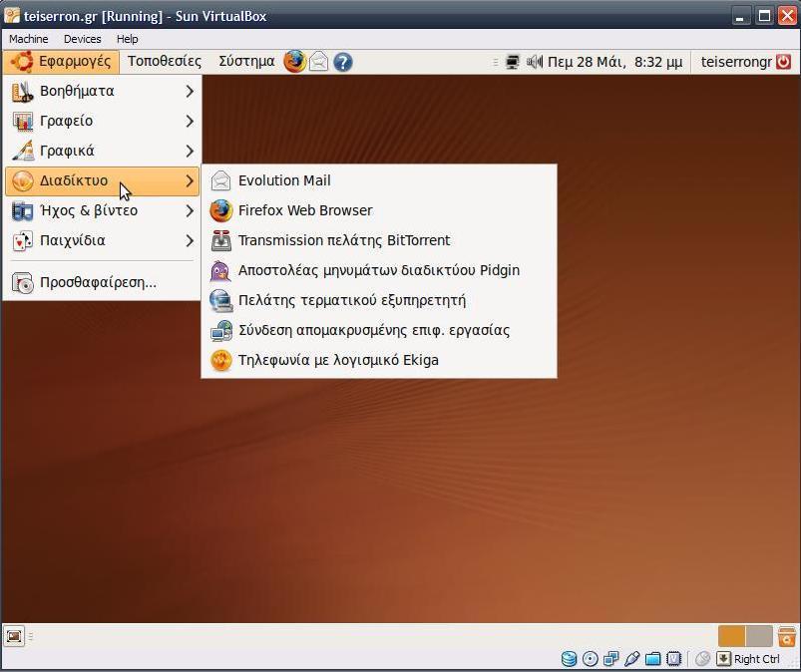Click the purple Pidgin icon
801x672 pixels.
point(220,270)
